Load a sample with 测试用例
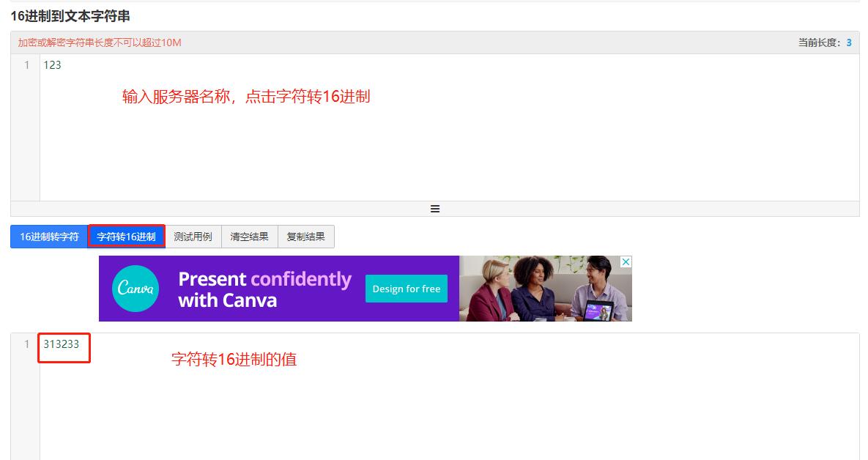The height and width of the screenshot is (460, 868). click(x=193, y=237)
